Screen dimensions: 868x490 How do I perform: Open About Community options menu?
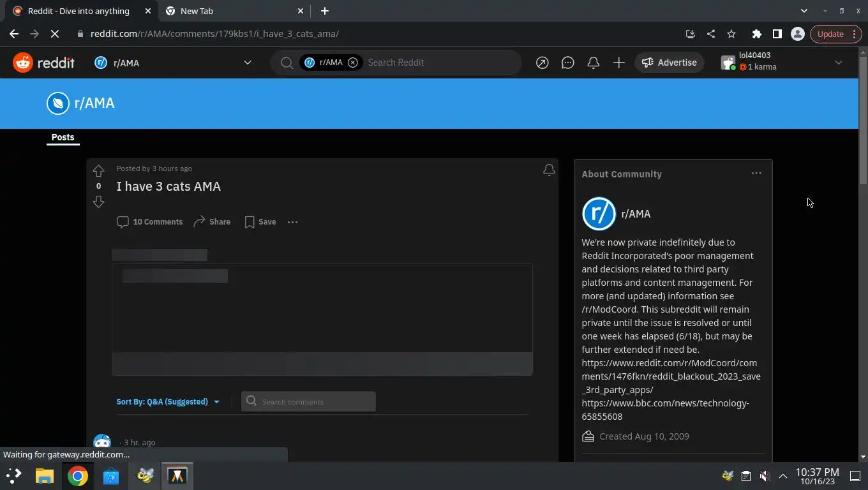756,174
